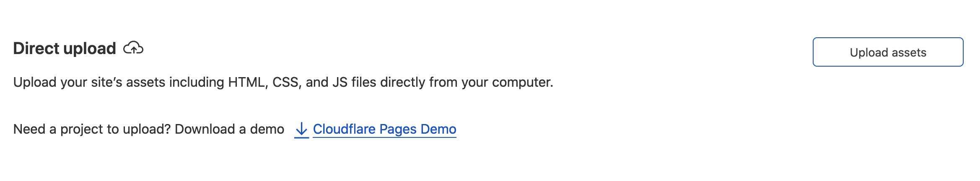Click the word 'upload' in the heading
Screen dimensions: 980x181
(90, 49)
